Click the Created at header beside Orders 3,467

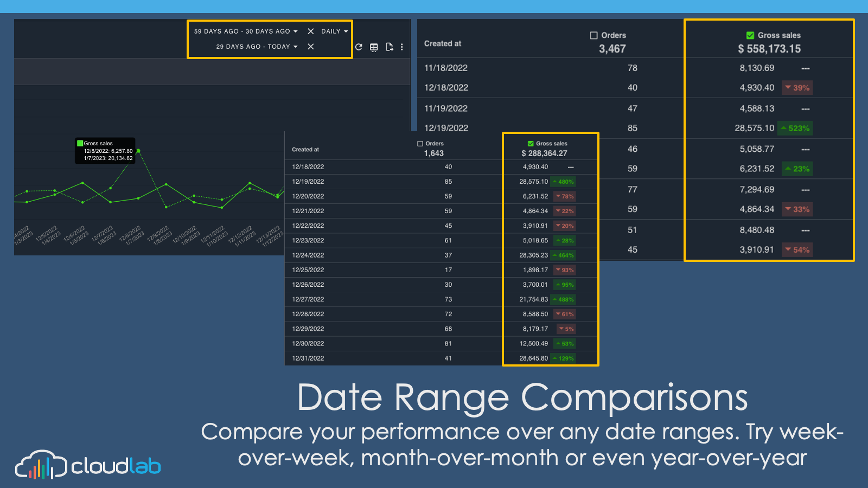click(443, 43)
